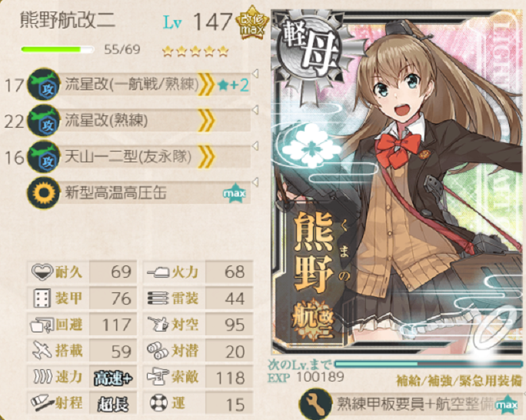
Task: Click the 熊野 character card portrait
Action: tap(397, 182)
